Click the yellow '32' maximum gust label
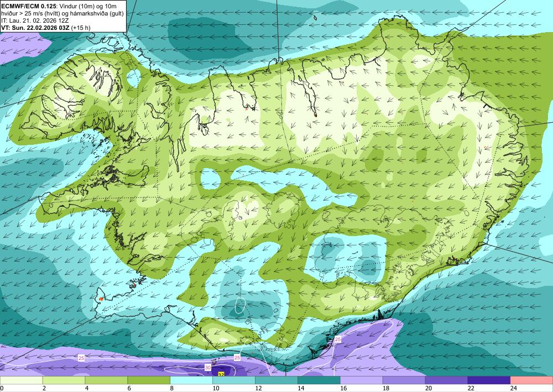This screenshot has height=392, width=553. pyautogui.click(x=221, y=374)
